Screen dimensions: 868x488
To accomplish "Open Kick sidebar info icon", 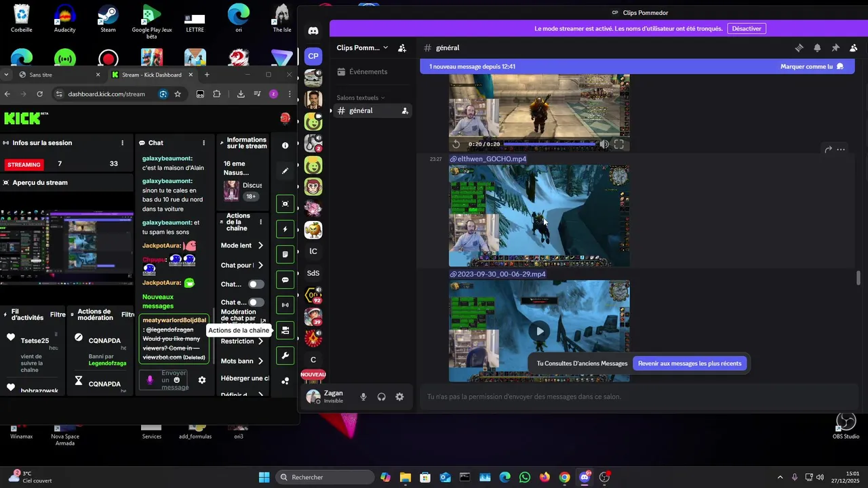I will click(285, 146).
